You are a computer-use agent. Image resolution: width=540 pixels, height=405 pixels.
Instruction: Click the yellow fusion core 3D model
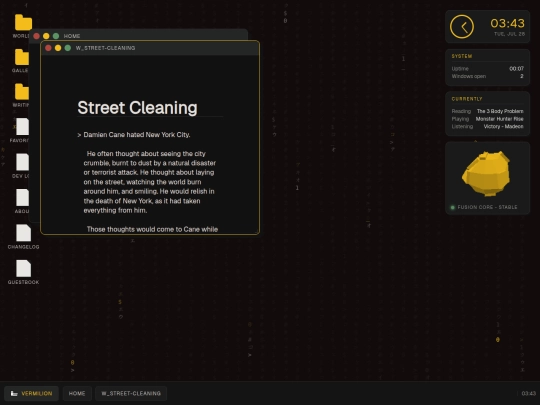(x=486, y=174)
